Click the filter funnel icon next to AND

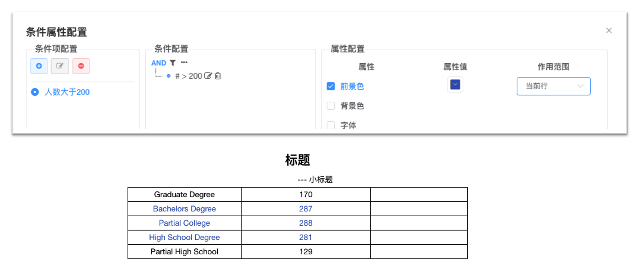coord(173,63)
